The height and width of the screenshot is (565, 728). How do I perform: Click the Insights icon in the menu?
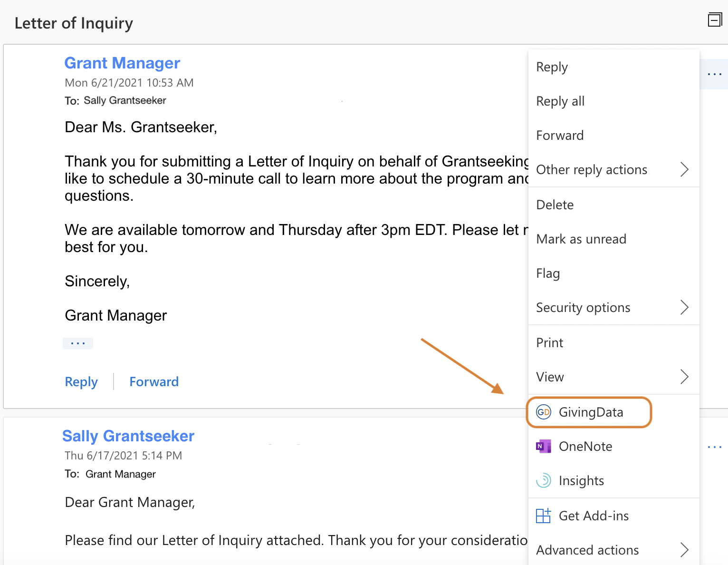click(543, 480)
